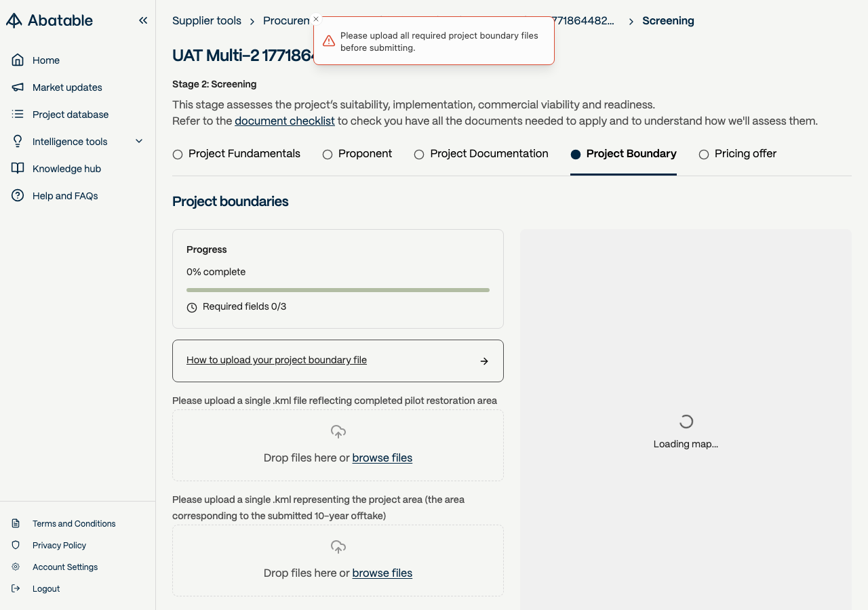This screenshot has width=868, height=610.
Task: Click the Privacy Policy shield icon
Action: coord(16,545)
